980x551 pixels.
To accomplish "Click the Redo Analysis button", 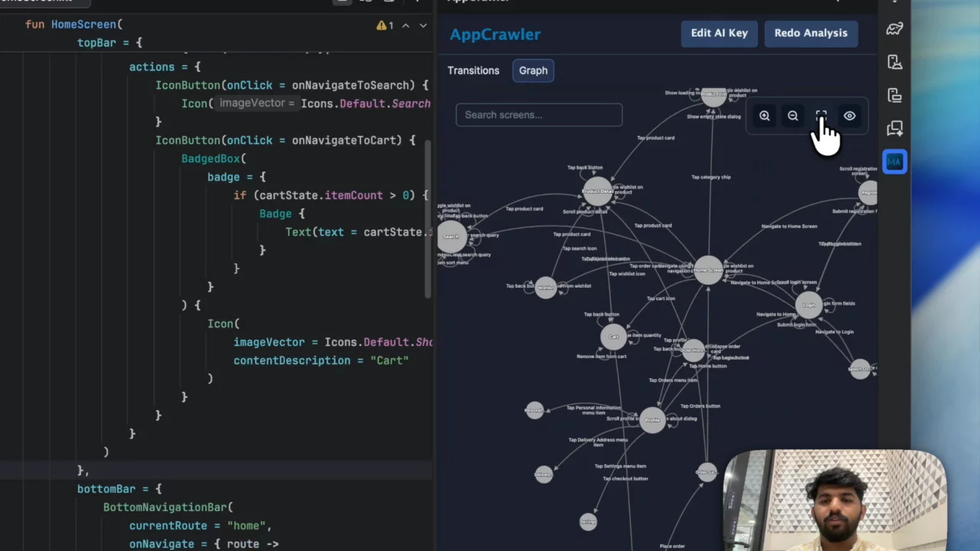I will pos(811,33).
